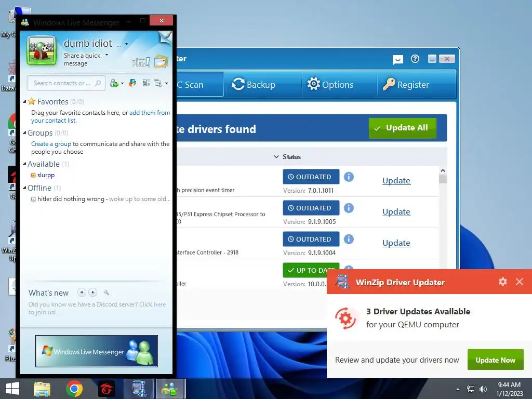Screen dimensions: 532x399
Task: Click the volume speaker tray icon
Action: point(483,389)
